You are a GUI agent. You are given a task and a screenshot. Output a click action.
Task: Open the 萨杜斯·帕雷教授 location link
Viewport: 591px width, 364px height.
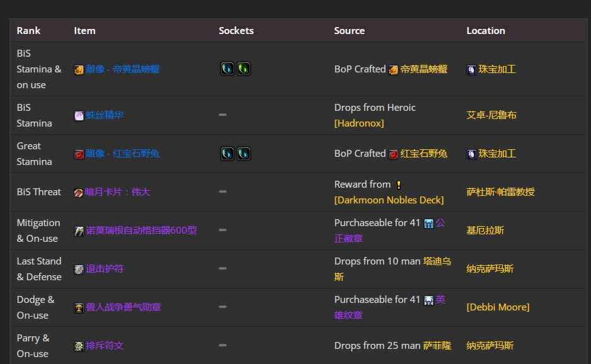(500, 192)
